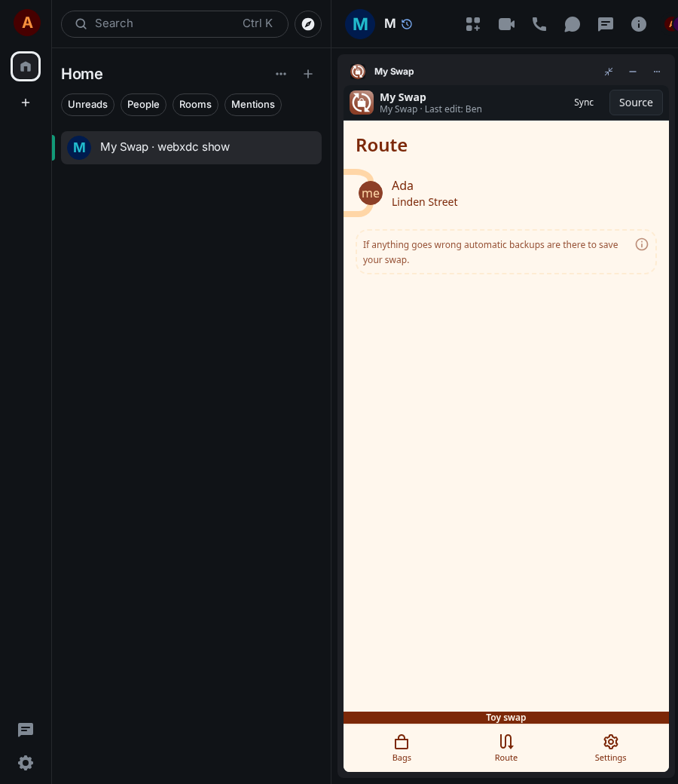Viewport: 678px width, 784px height.
Task: Open the Home options three-dot menu
Action: coord(281,74)
